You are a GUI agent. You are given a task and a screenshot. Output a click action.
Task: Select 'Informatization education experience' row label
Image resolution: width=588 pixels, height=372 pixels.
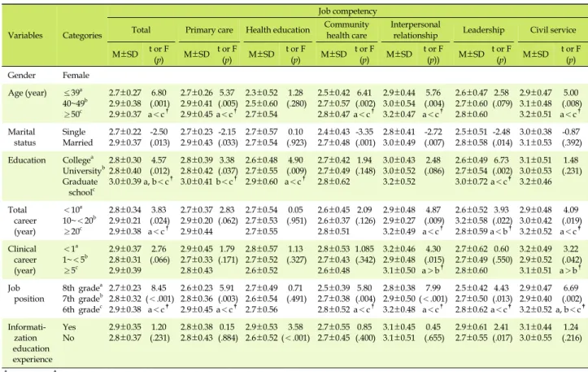pos(28,343)
